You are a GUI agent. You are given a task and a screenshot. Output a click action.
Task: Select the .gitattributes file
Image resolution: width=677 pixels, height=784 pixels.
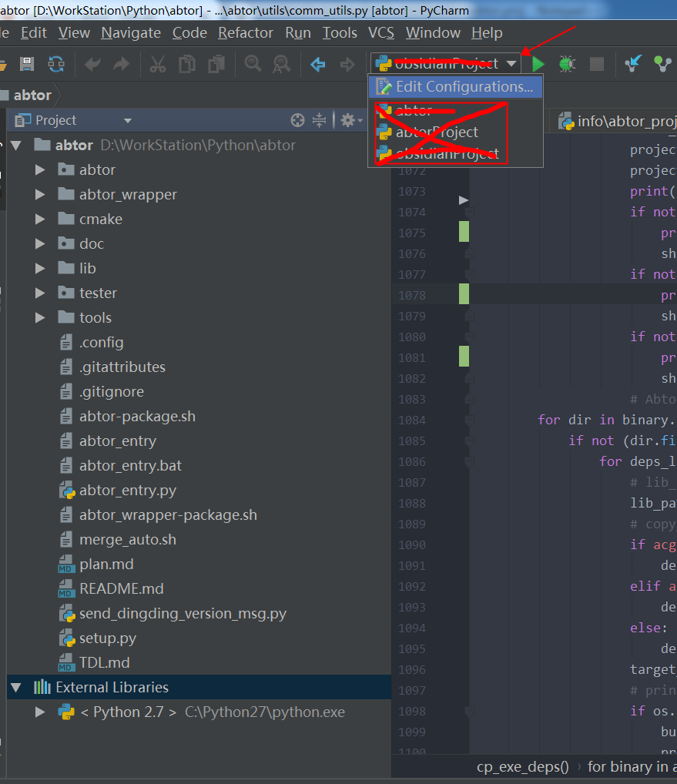[122, 367]
